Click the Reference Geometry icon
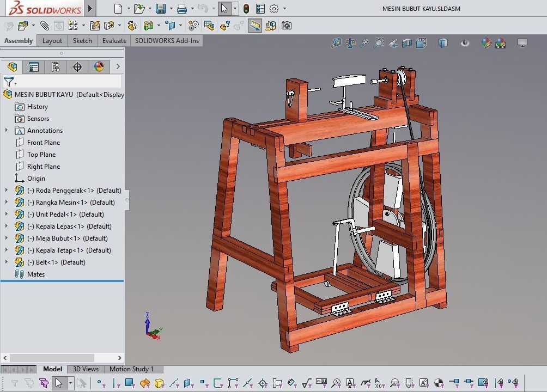The image size is (547, 392). click(x=170, y=26)
